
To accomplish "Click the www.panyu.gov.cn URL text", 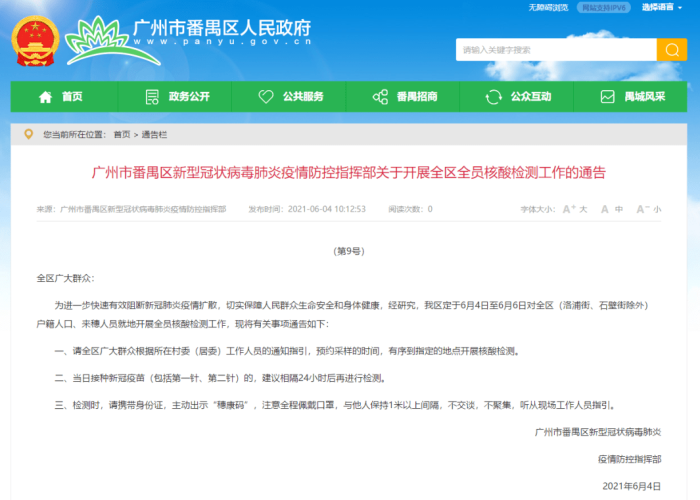I will (x=222, y=42).
